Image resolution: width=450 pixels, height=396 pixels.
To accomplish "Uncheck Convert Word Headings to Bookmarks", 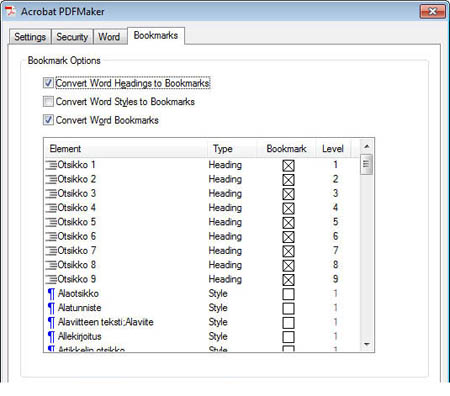I will pyautogui.click(x=48, y=83).
